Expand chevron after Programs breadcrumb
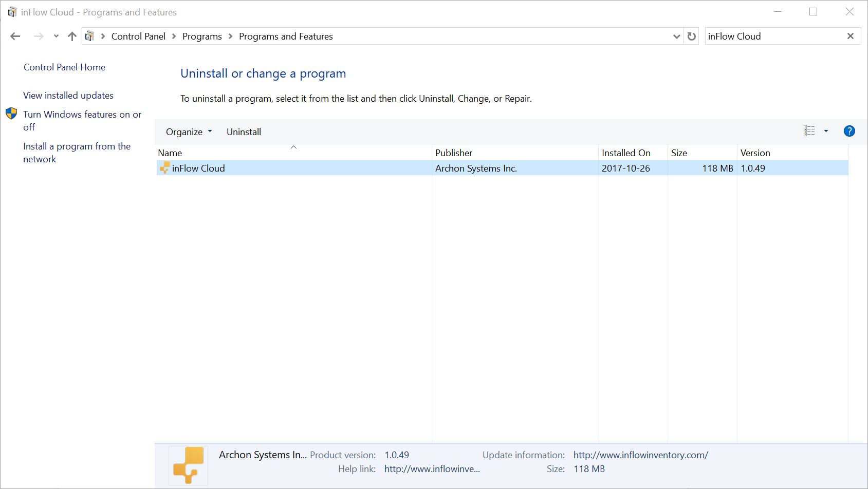This screenshot has height=489, width=868. [230, 36]
